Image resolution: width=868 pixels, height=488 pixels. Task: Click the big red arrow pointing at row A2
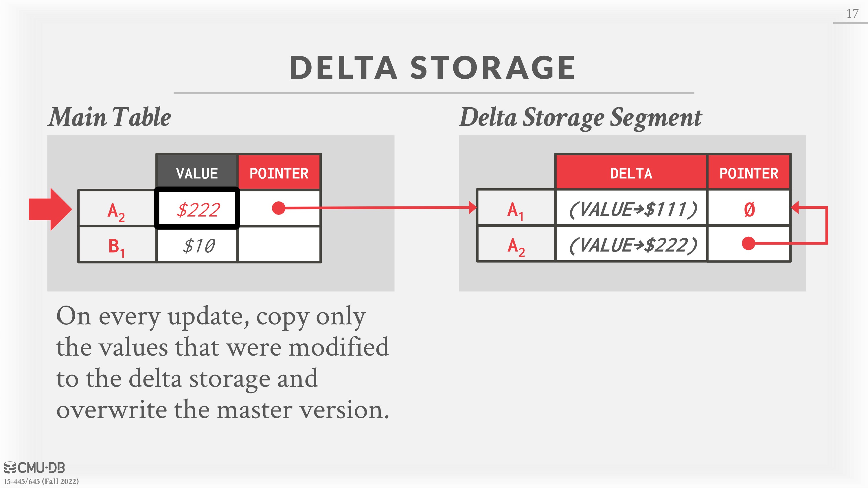tap(51, 209)
